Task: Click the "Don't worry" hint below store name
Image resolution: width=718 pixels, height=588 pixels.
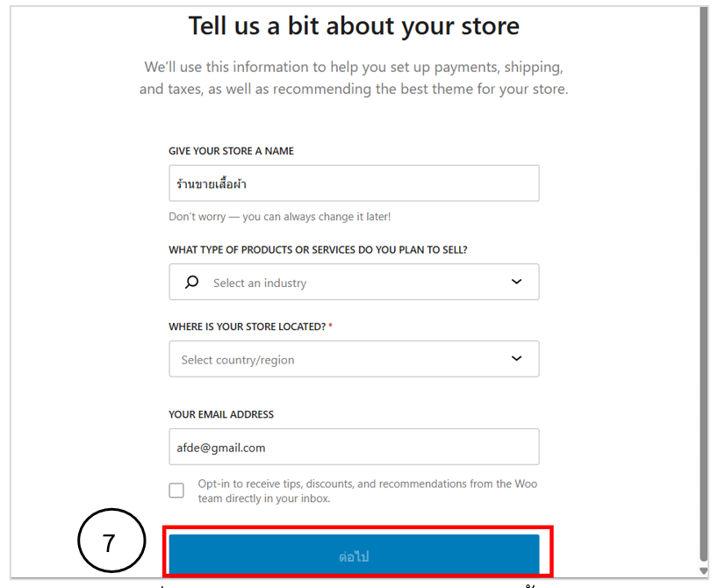Action: pyautogui.click(x=279, y=217)
